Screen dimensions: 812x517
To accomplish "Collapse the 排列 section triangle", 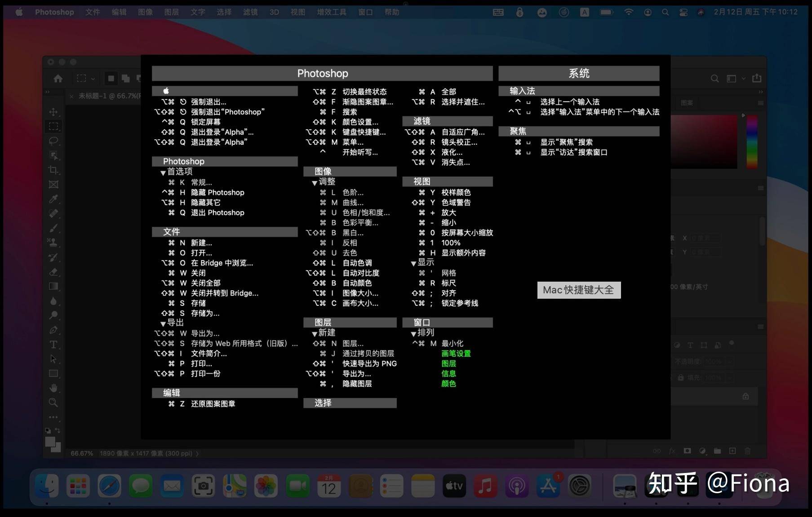I will tap(413, 334).
